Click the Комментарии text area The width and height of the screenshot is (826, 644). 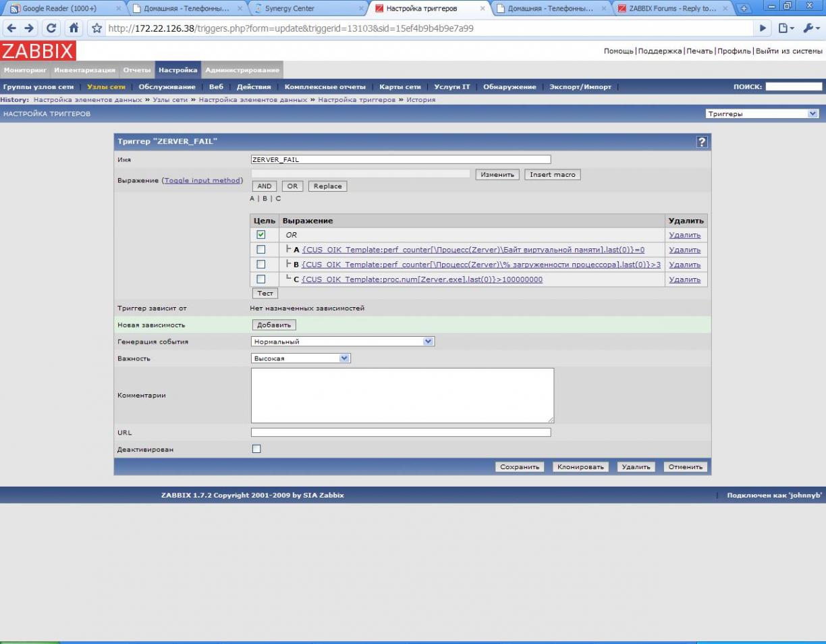402,396
